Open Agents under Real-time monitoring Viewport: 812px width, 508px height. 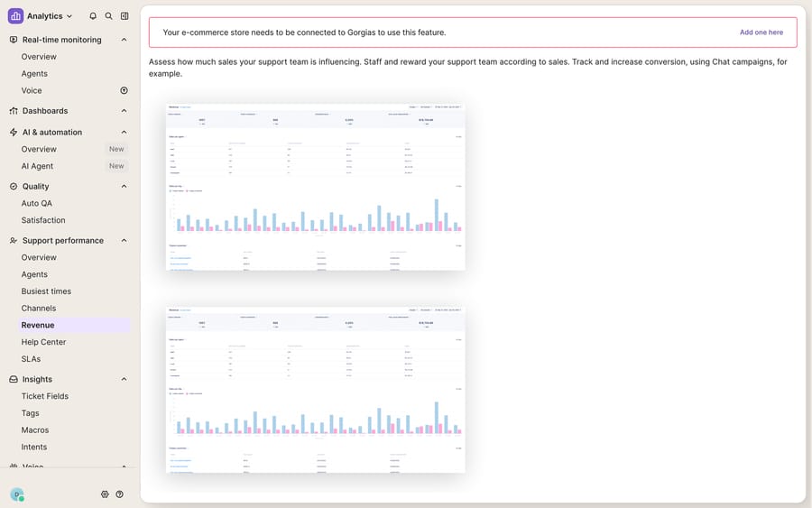pos(34,74)
